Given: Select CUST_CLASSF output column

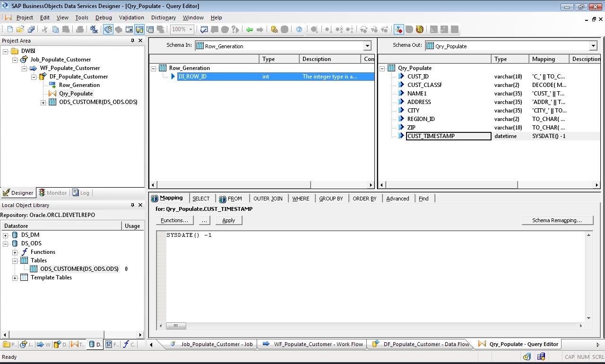Looking at the screenshot, I should tap(424, 85).
